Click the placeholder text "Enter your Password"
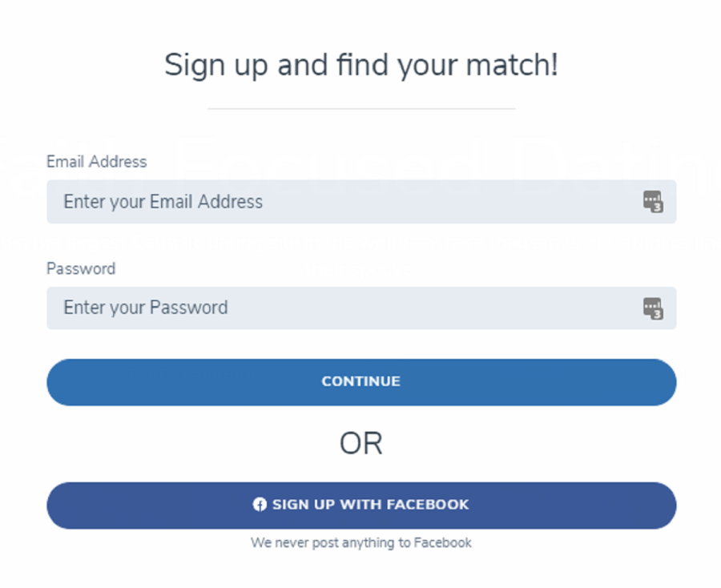This screenshot has width=721, height=588. 145,308
